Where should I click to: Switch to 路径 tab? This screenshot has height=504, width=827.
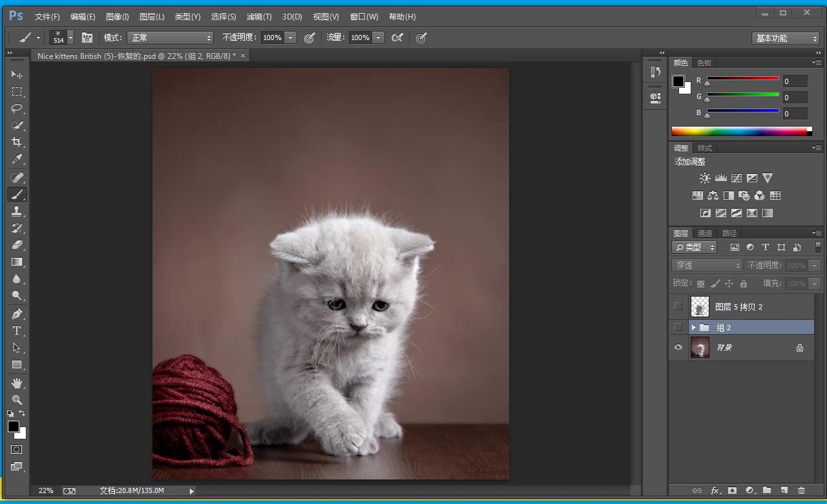coord(729,233)
